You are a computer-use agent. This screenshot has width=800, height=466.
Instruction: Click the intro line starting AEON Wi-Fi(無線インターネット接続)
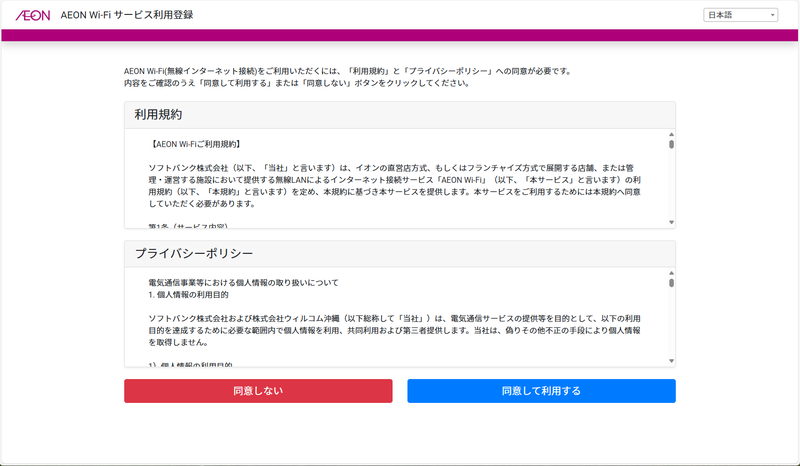pyautogui.click(x=348, y=71)
